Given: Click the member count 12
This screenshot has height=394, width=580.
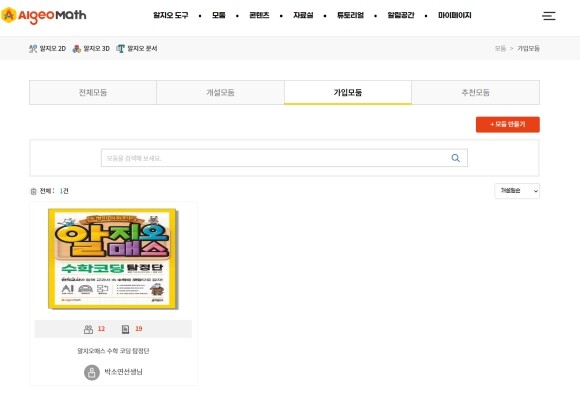Looking at the screenshot, I should click(x=101, y=329).
